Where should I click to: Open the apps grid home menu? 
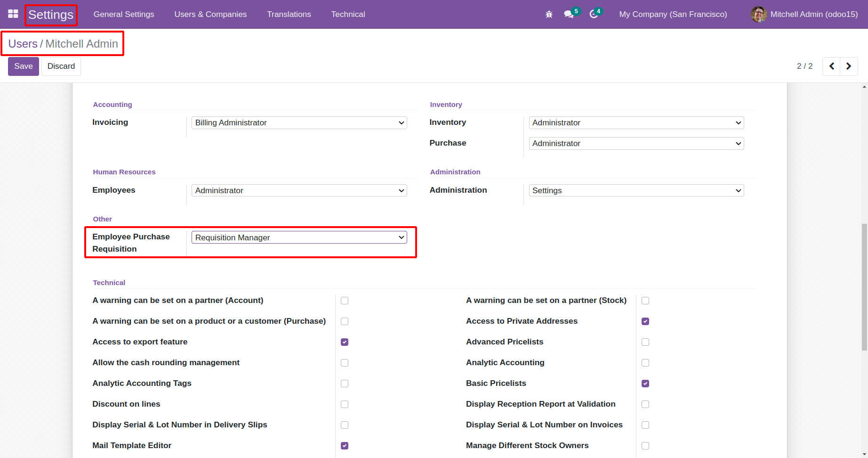click(x=13, y=14)
